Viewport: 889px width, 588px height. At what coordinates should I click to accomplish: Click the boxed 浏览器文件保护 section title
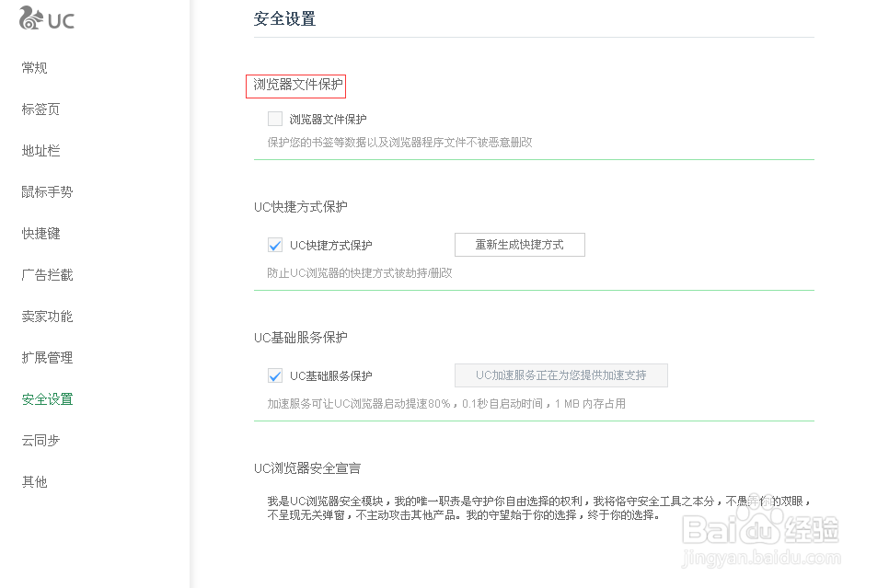coord(295,86)
